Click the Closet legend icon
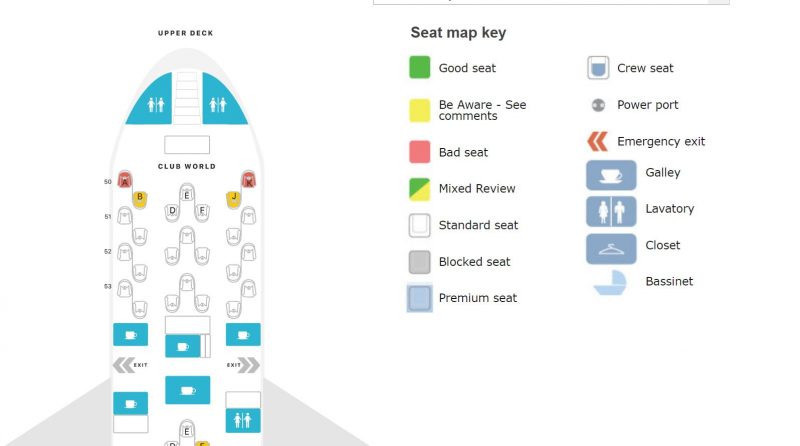The width and height of the screenshot is (800, 446). pyautogui.click(x=611, y=249)
